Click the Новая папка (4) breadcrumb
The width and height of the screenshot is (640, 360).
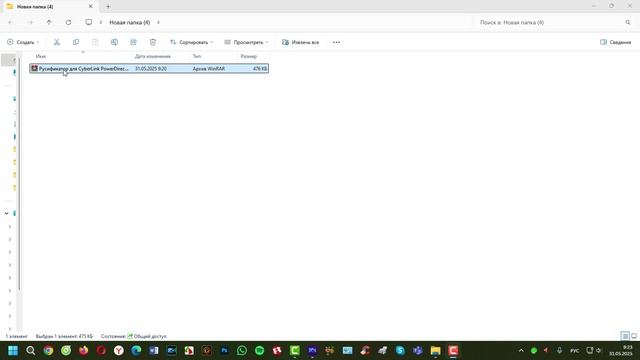(129, 22)
